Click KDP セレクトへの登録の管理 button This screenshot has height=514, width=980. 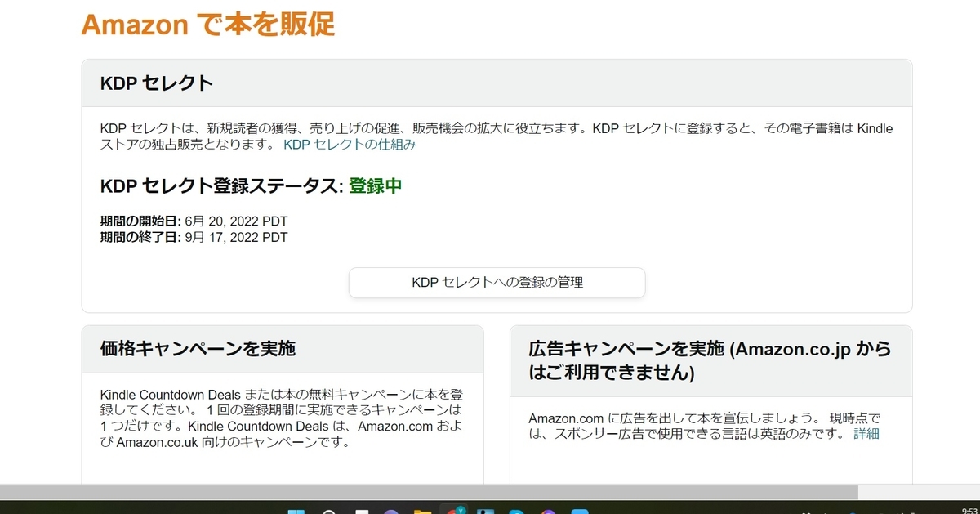pos(497,283)
